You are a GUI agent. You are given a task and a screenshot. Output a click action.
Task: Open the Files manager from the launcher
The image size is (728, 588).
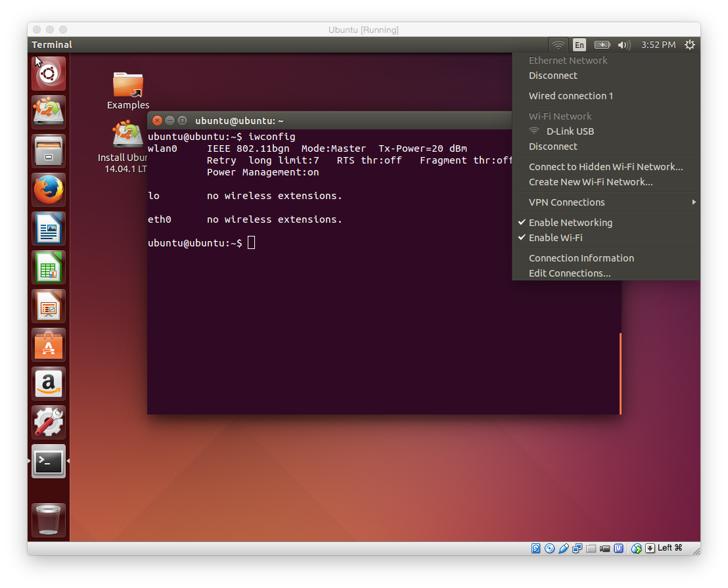click(x=49, y=151)
